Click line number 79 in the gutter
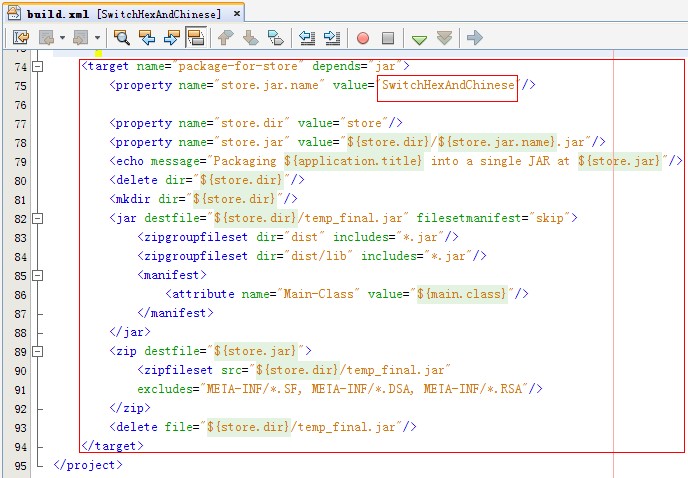 click(x=20, y=162)
